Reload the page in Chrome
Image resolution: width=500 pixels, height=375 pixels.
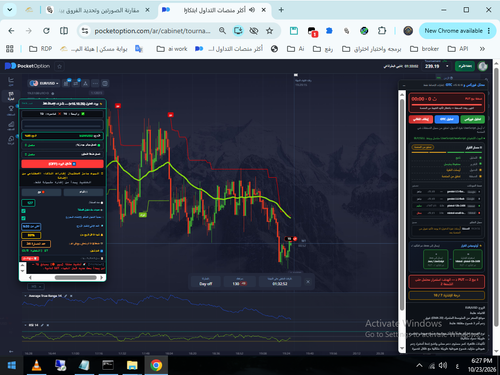(46, 31)
